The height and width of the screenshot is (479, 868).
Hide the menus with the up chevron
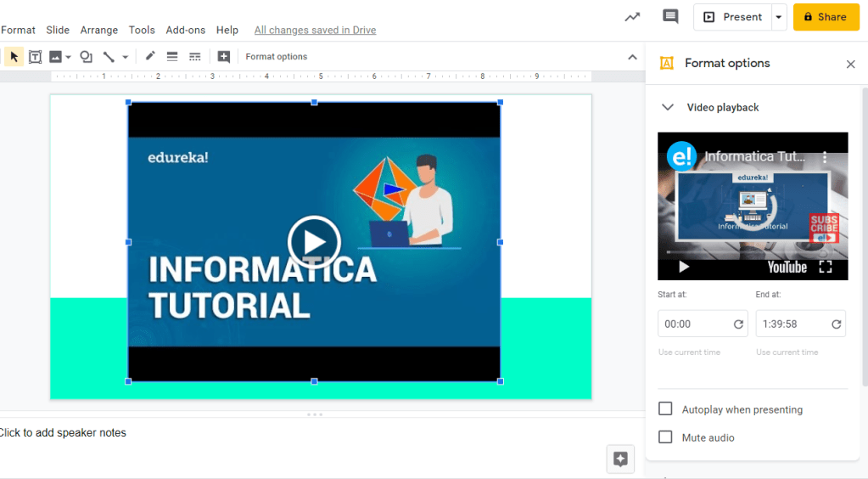[632, 57]
